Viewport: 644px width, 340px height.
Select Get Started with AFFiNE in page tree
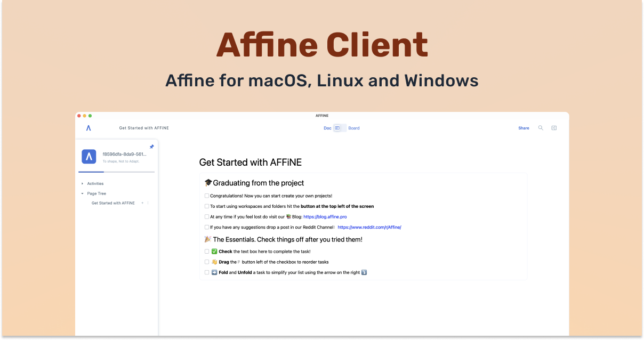coord(113,203)
